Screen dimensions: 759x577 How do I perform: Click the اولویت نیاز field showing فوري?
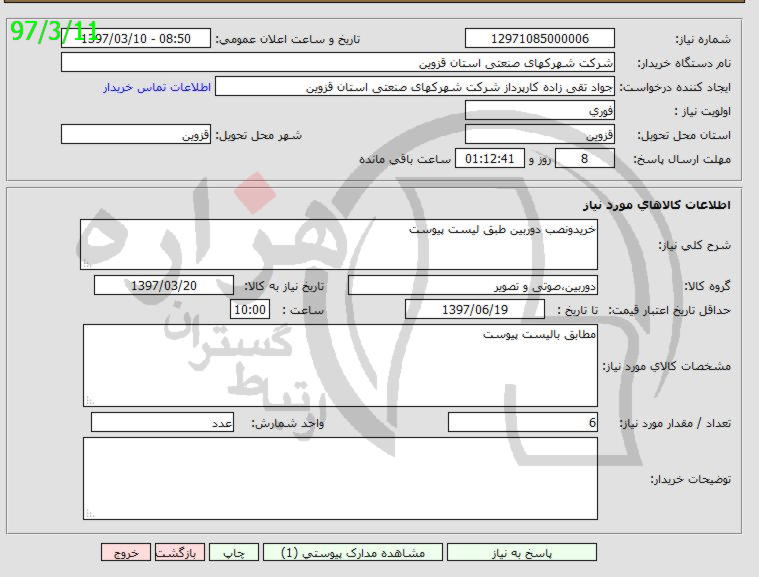click(540, 110)
